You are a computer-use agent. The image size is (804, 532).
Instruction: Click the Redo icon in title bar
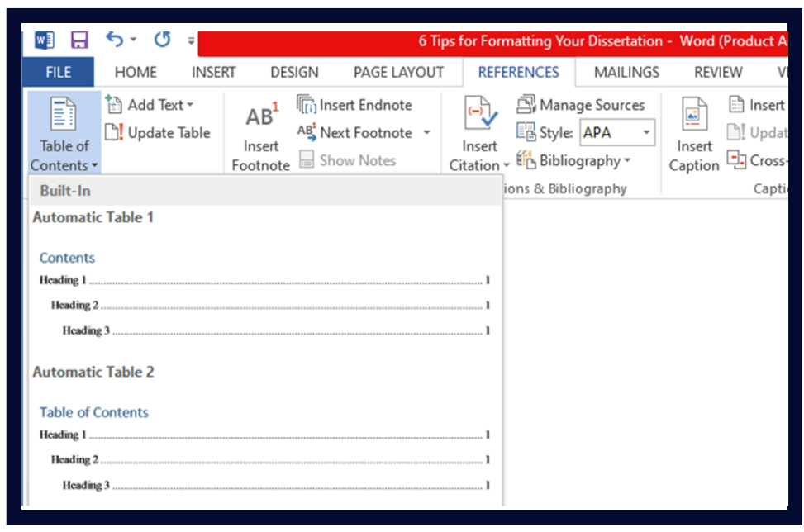(x=162, y=40)
